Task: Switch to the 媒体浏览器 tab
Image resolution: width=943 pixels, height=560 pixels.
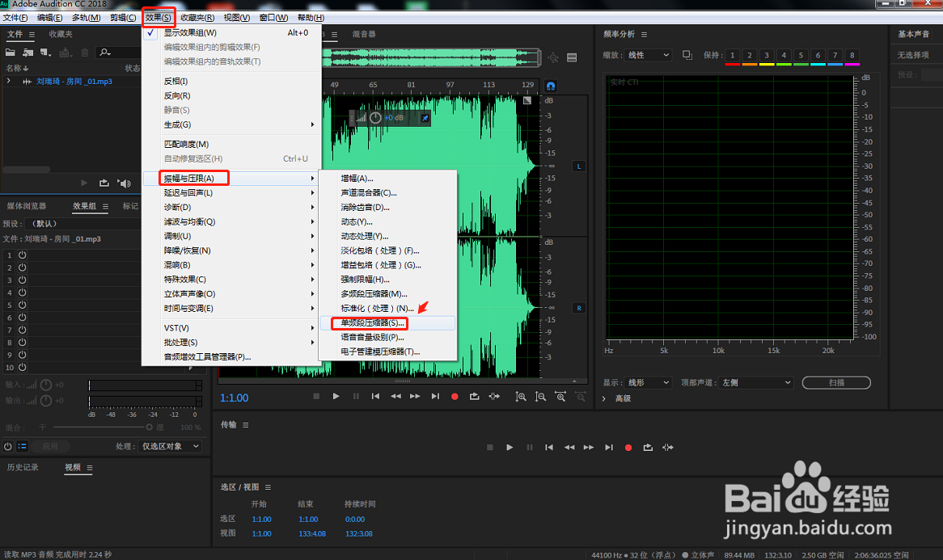Action: pyautogui.click(x=27, y=206)
